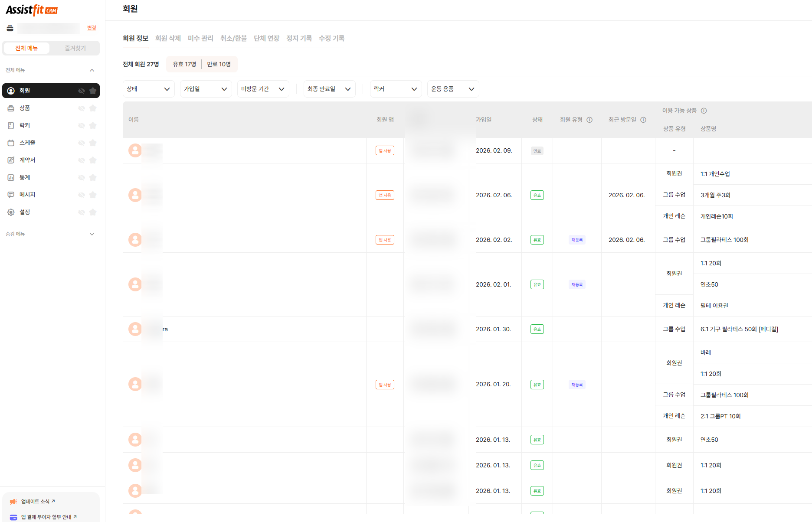
Task: Click the 변경 link
Action: tap(92, 28)
